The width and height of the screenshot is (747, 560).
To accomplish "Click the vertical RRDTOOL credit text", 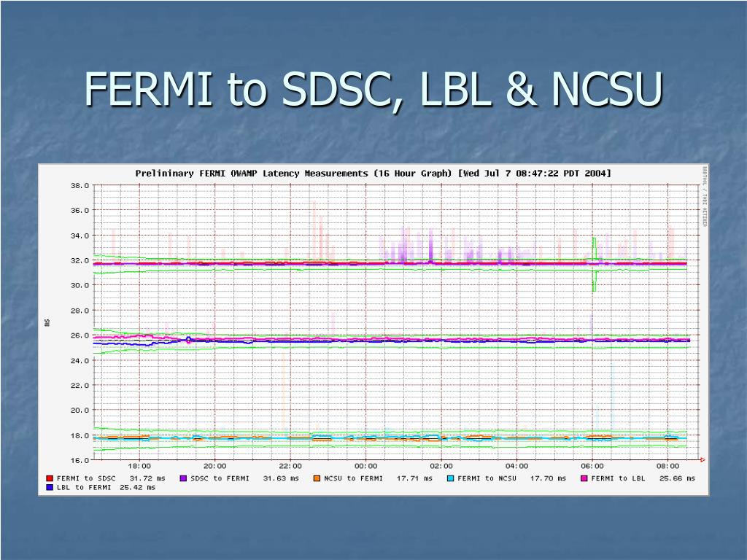I will coord(705,196).
